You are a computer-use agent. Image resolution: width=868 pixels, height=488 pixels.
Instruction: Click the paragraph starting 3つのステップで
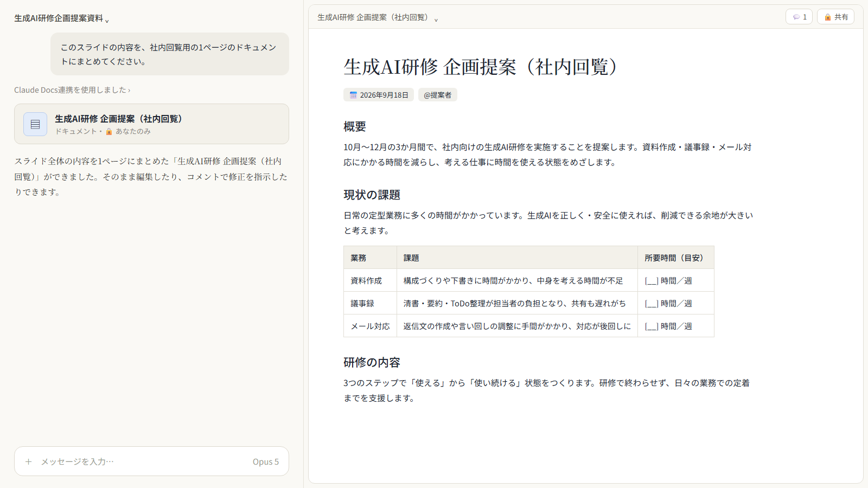tap(547, 390)
